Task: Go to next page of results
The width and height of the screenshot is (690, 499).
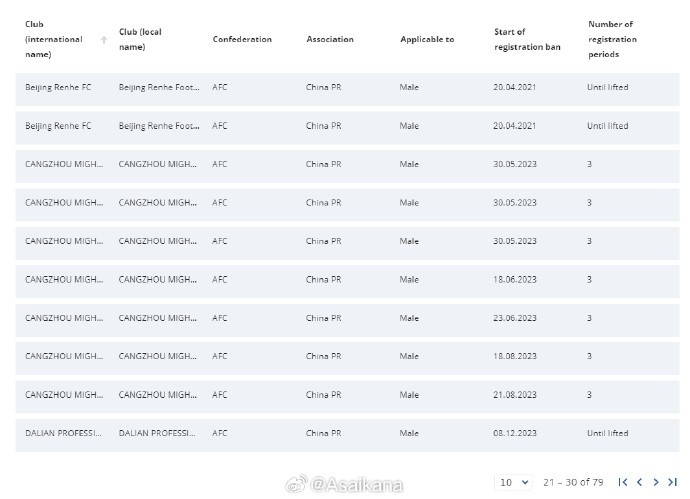Action: (656, 483)
